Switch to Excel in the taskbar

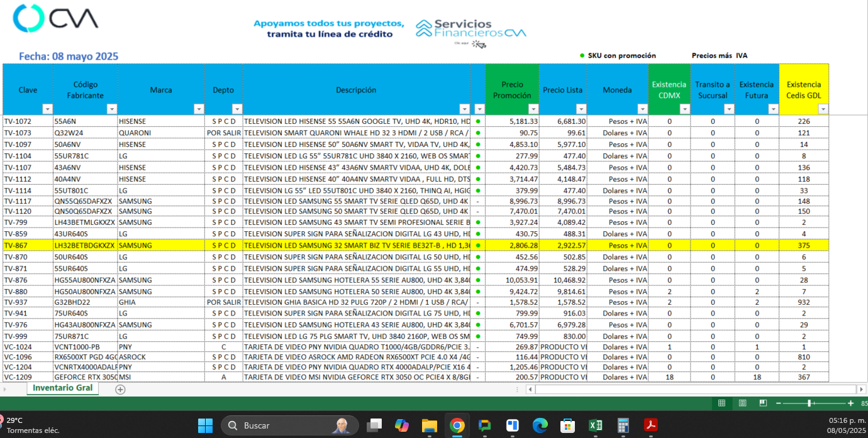pyautogui.click(x=595, y=425)
